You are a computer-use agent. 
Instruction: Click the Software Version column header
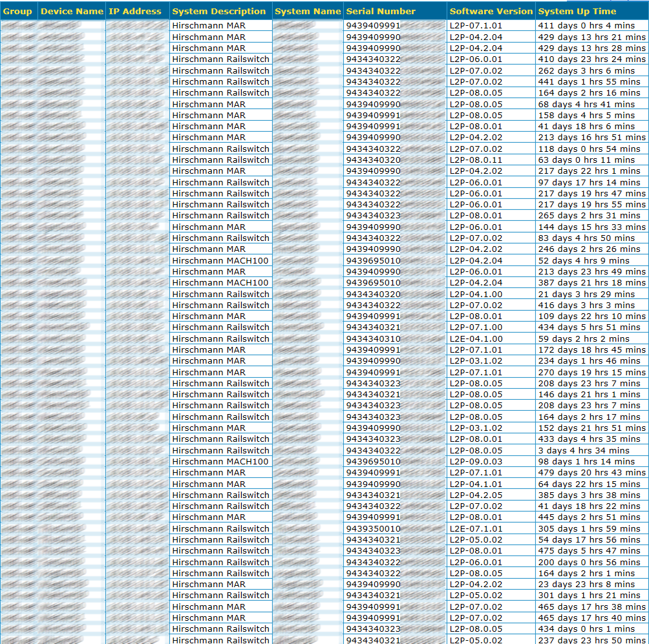pos(491,12)
